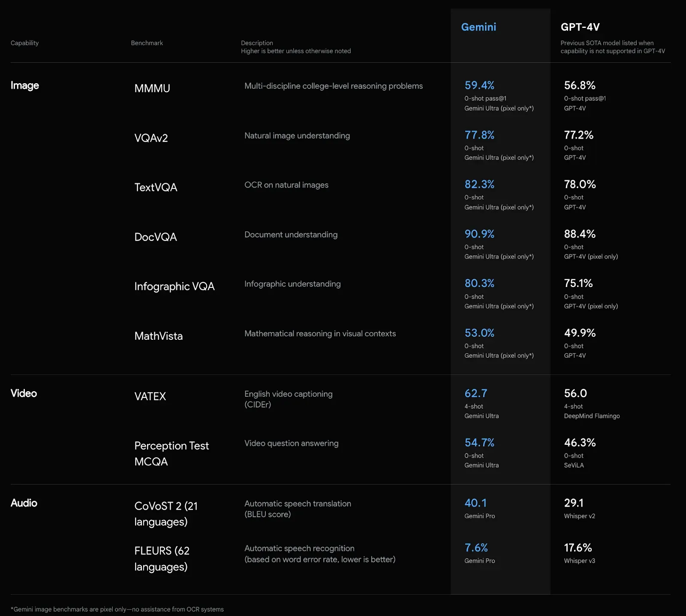Click the Whisper v2 model label

pyautogui.click(x=579, y=516)
